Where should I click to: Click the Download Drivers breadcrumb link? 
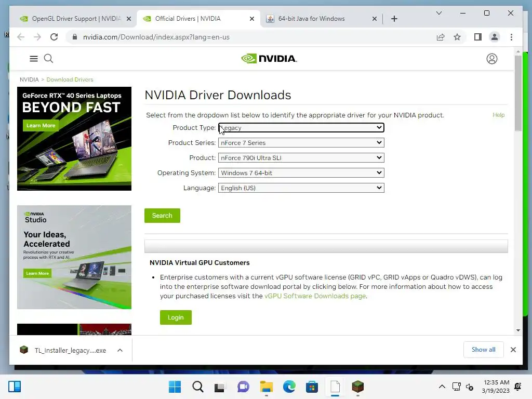click(70, 79)
